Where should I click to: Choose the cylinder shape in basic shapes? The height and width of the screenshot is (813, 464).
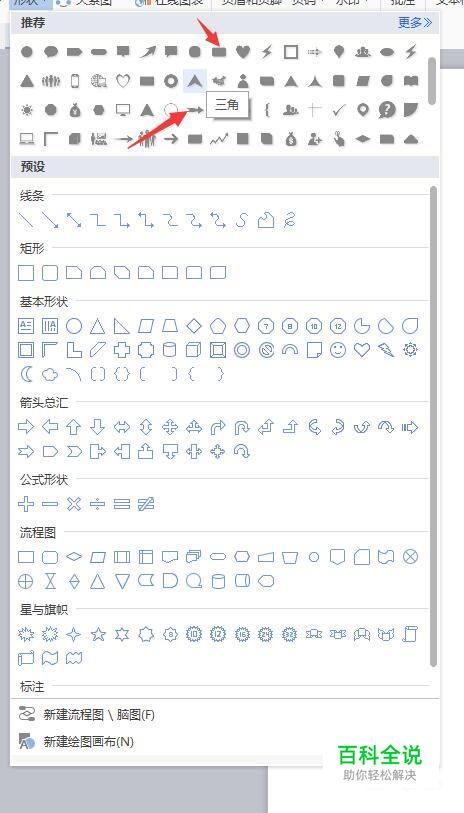click(x=170, y=351)
